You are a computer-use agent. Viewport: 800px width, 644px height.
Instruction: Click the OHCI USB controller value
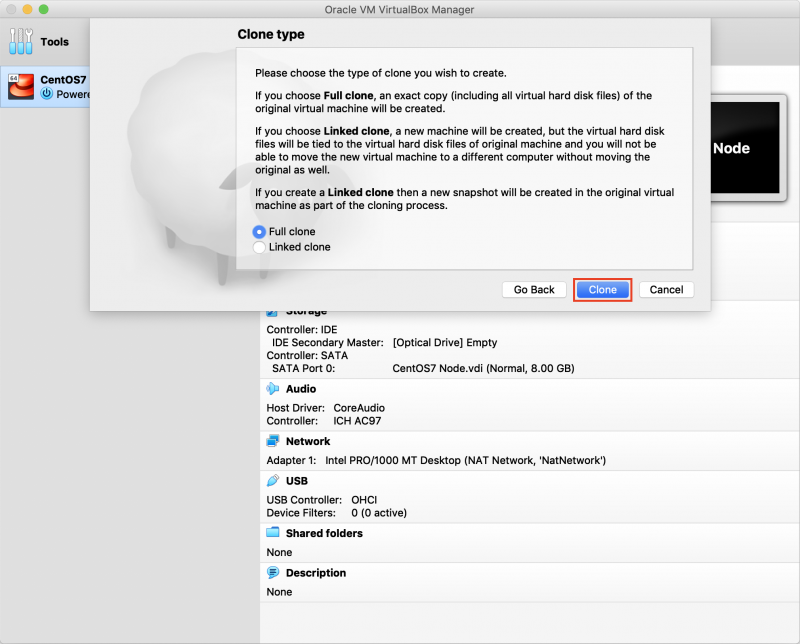click(364, 500)
